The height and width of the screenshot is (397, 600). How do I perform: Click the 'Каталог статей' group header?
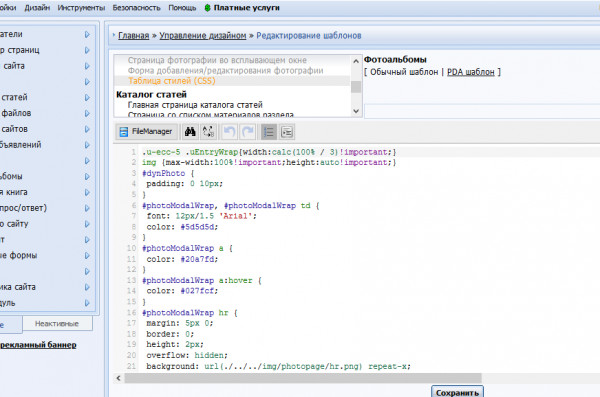pyautogui.click(x=152, y=94)
